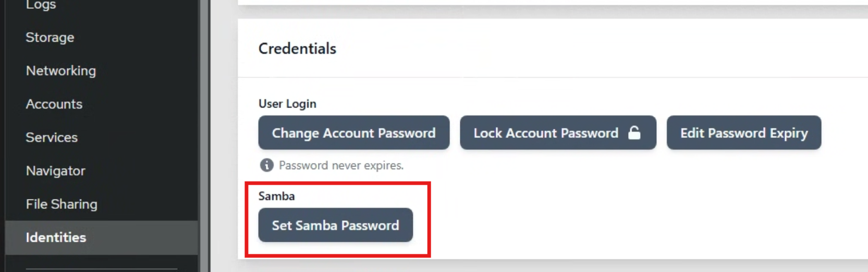This screenshot has height=272, width=868.
Task: Click the Lock Account Password button
Action: 558,133
